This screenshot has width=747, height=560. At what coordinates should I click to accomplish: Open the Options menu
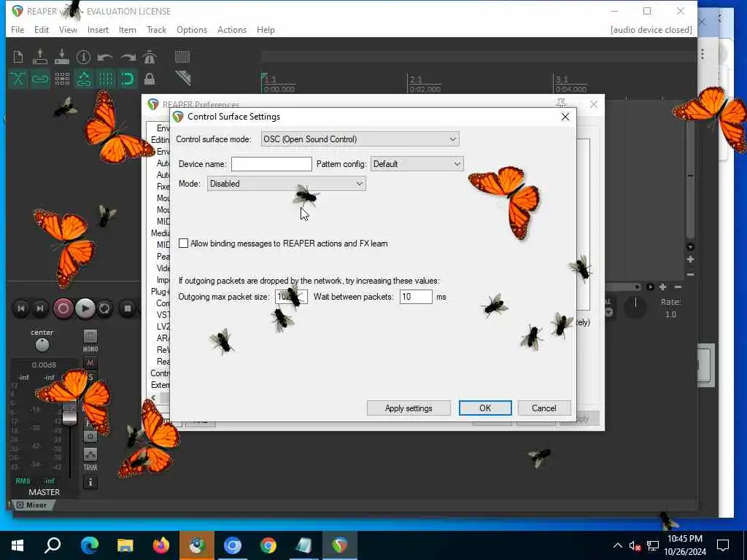point(192,29)
